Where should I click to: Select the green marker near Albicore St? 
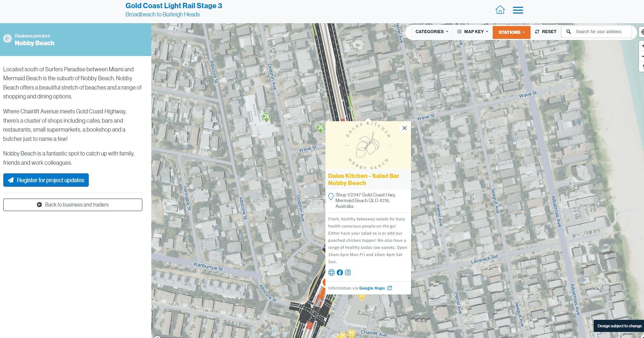267,117
